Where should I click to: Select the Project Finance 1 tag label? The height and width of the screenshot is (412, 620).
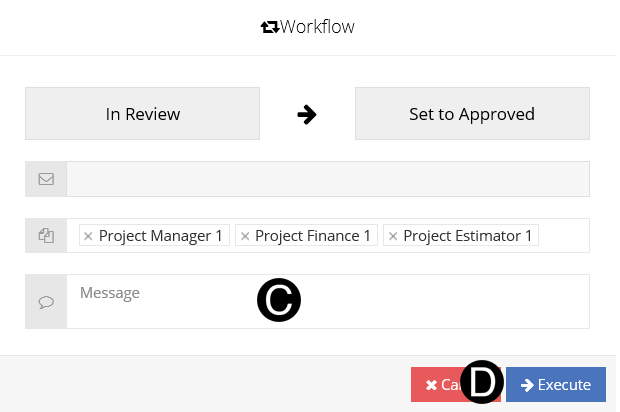313,236
